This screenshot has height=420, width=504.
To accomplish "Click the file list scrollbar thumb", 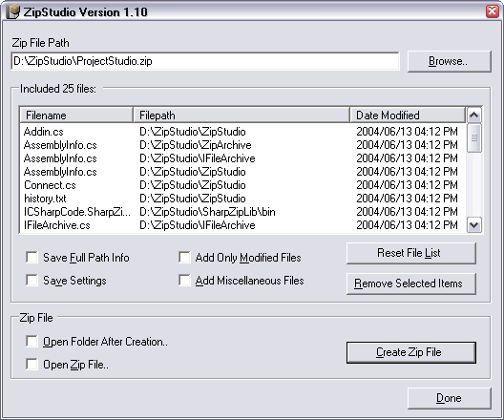I will (x=474, y=137).
